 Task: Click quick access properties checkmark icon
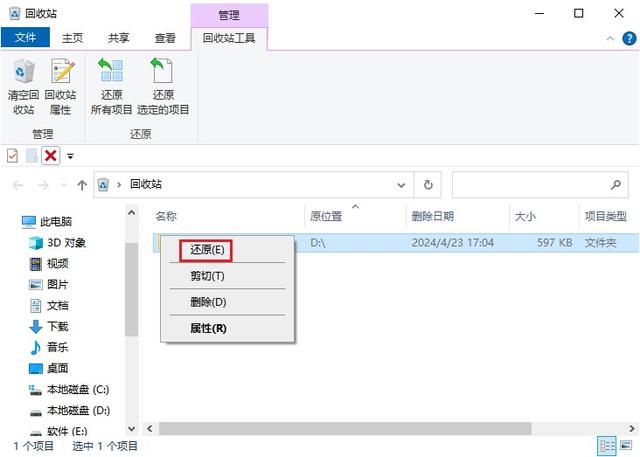[x=12, y=156]
